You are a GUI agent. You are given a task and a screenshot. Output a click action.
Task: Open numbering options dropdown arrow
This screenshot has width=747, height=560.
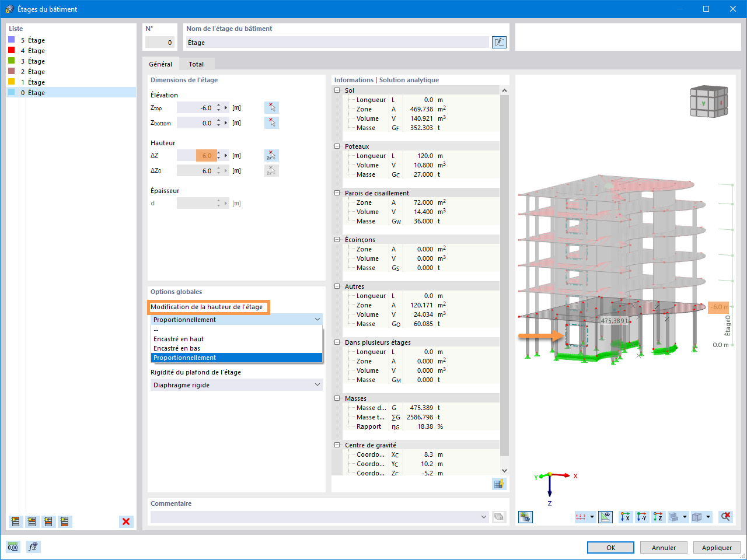[592, 517]
